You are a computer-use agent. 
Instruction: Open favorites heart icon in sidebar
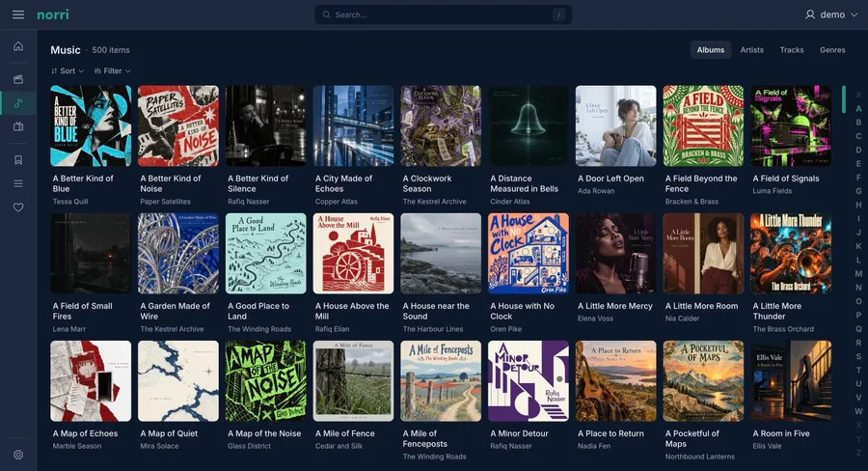tap(18, 208)
